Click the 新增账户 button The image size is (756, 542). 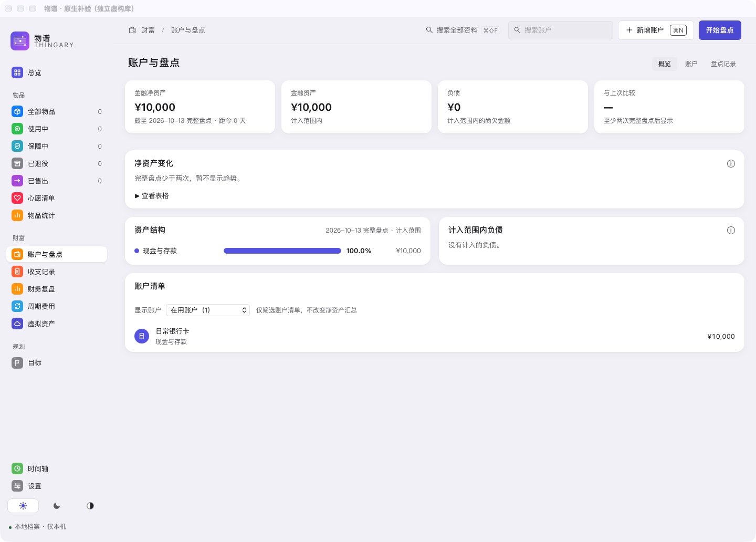[656, 30]
